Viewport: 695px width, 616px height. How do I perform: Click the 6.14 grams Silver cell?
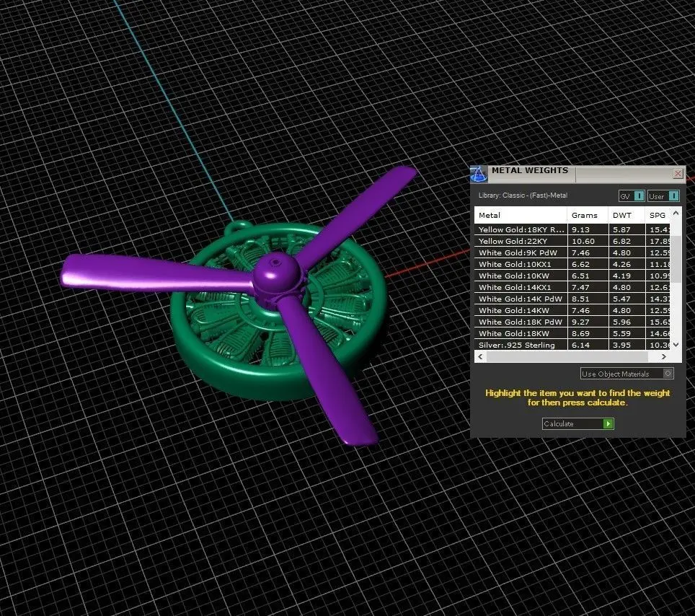[588, 345]
